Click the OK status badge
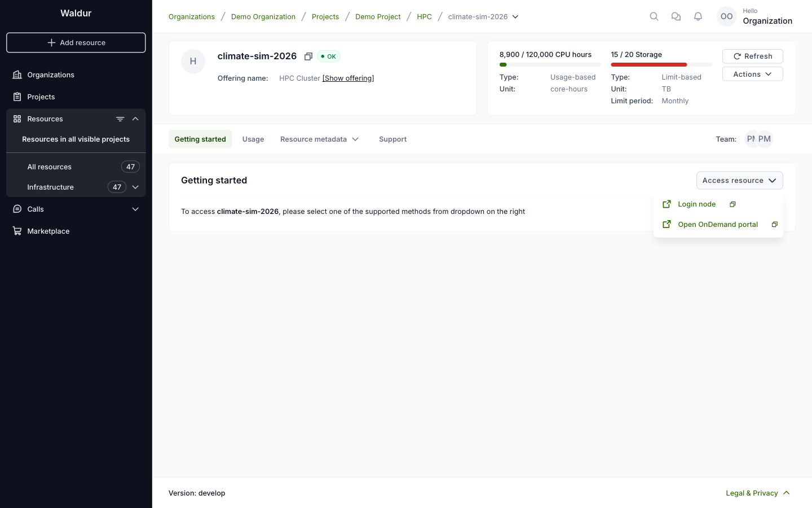The height and width of the screenshot is (508, 812). [x=328, y=56]
